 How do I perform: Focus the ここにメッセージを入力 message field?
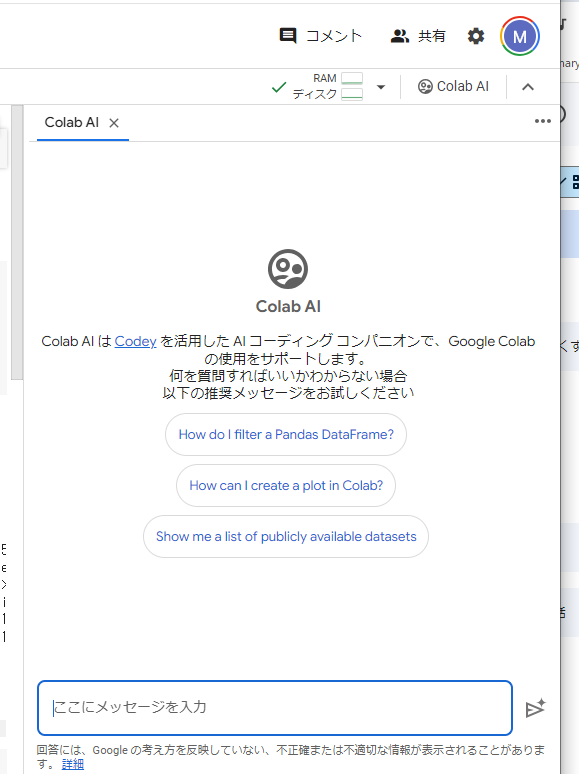tap(275, 708)
